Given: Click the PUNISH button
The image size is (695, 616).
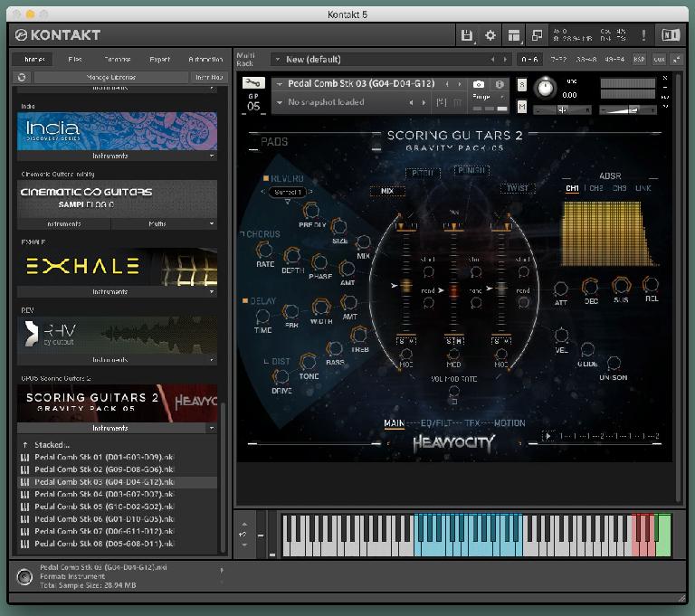Looking at the screenshot, I should tap(471, 170).
